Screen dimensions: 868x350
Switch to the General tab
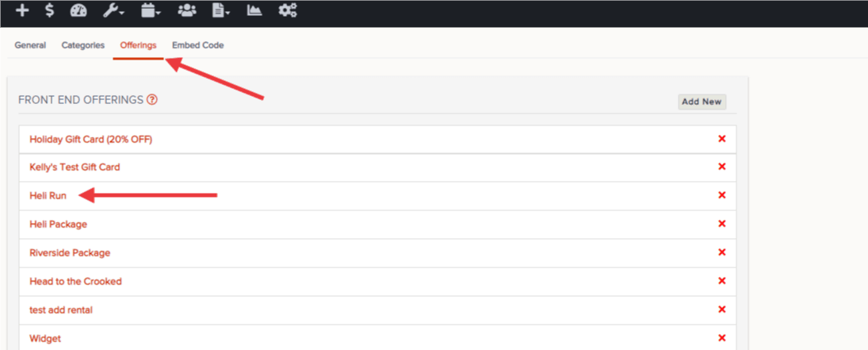click(x=30, y=45)
